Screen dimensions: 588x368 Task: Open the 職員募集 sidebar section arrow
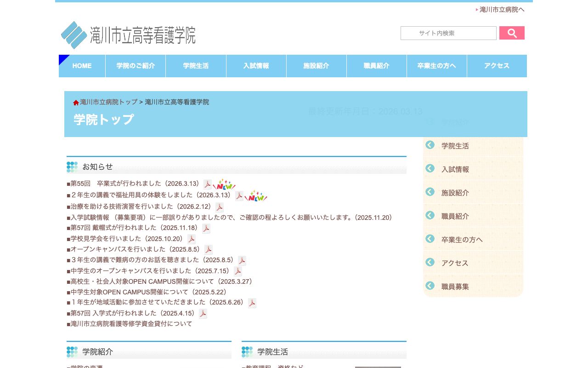click(430, 285)
